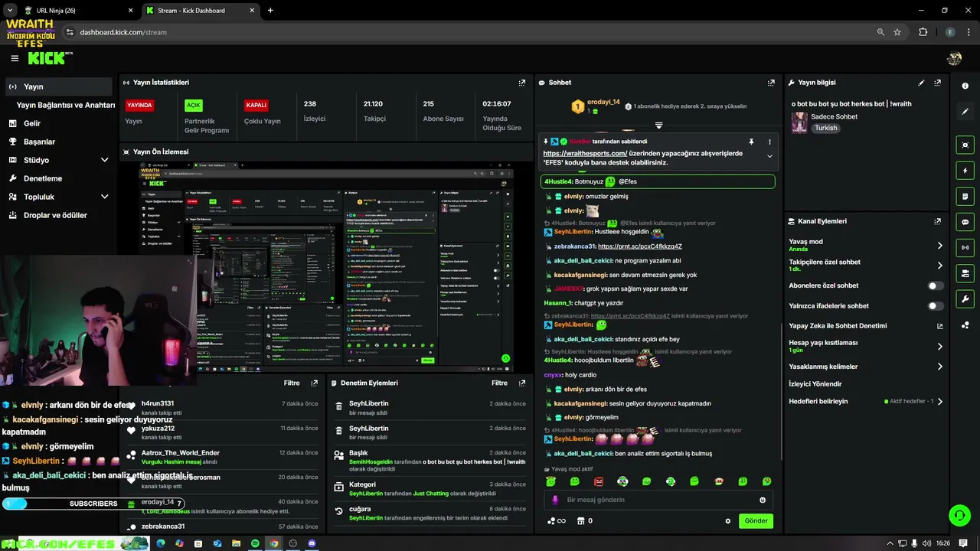Viewport: 980px width, 551px height.
Task: Open Yayın Bağlantısı ve Anahtarı page
Action: pos(66,105)
